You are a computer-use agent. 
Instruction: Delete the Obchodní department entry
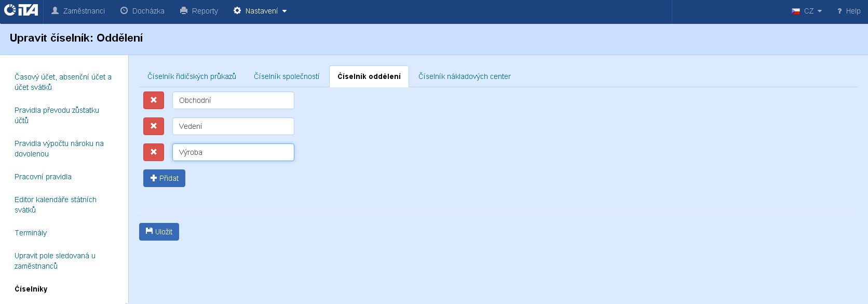[154, 100]
